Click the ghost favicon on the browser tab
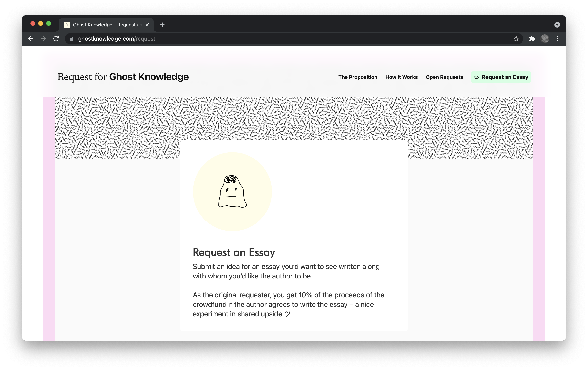 point(66,25)
